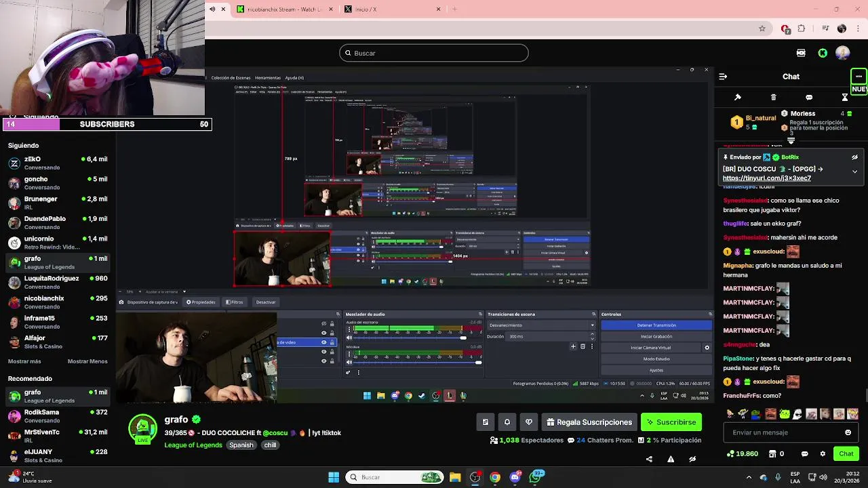Click the 19.860 channel points icon
Viewport: 868px width, 488px height.
point(742,454)
